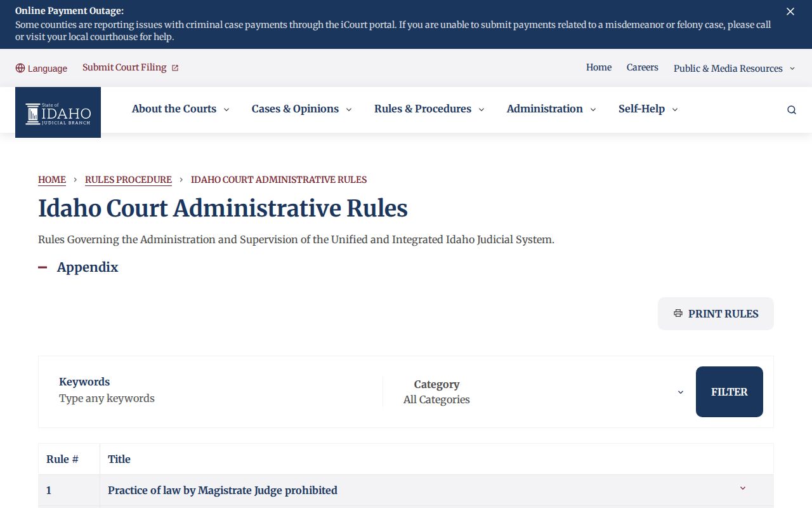Expand the About the Courts menu
The width and height of the screenshot is (812, 508).
[x=181, y=109]
